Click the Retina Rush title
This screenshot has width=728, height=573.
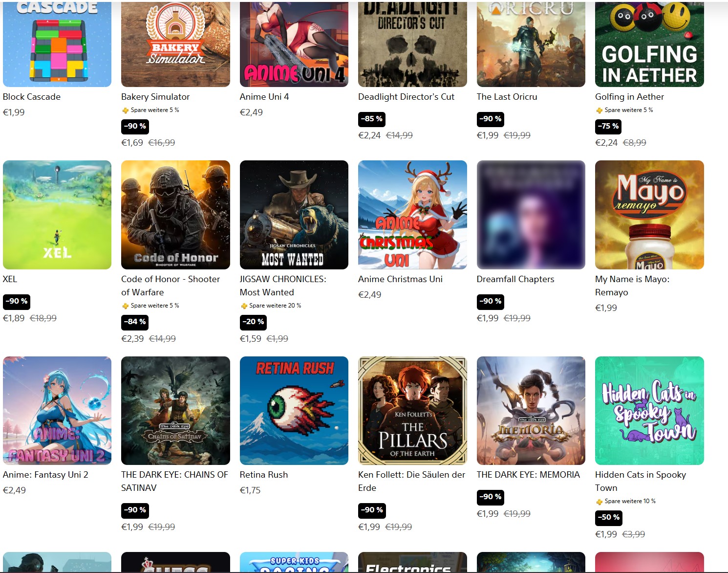(x=264, y=475)
